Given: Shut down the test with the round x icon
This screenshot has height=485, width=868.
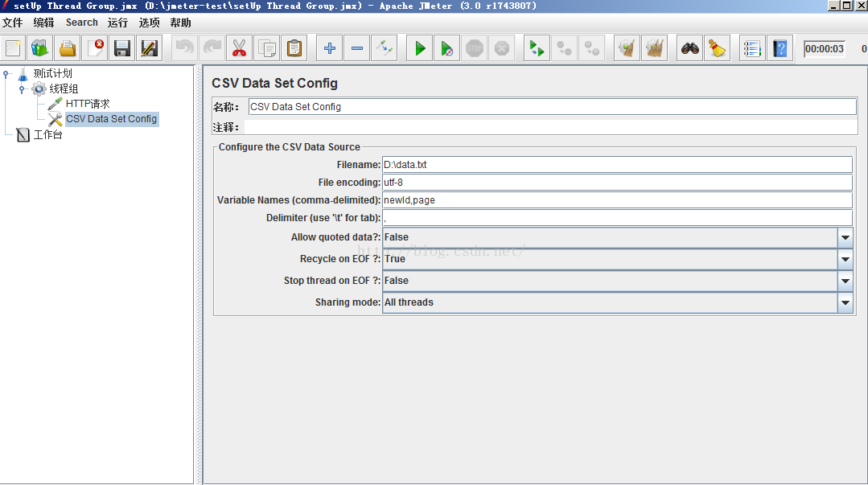Looking at the screenshot, I should [501, 49].
